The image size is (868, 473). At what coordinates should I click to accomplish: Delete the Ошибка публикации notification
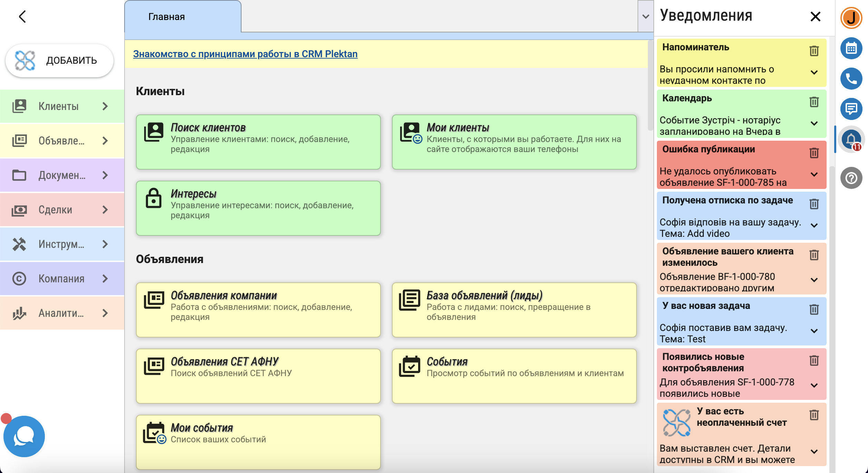[x=814, y=153]
